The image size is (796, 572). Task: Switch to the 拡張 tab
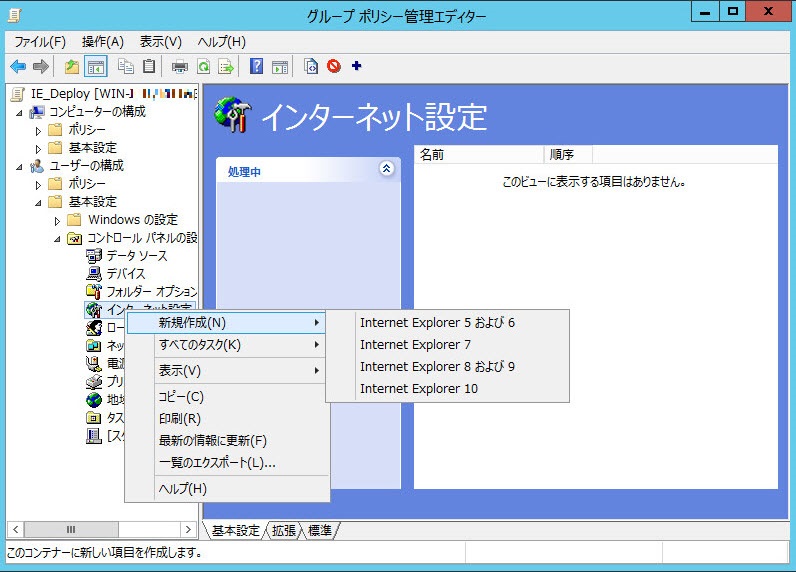click(x=283, y=530)
